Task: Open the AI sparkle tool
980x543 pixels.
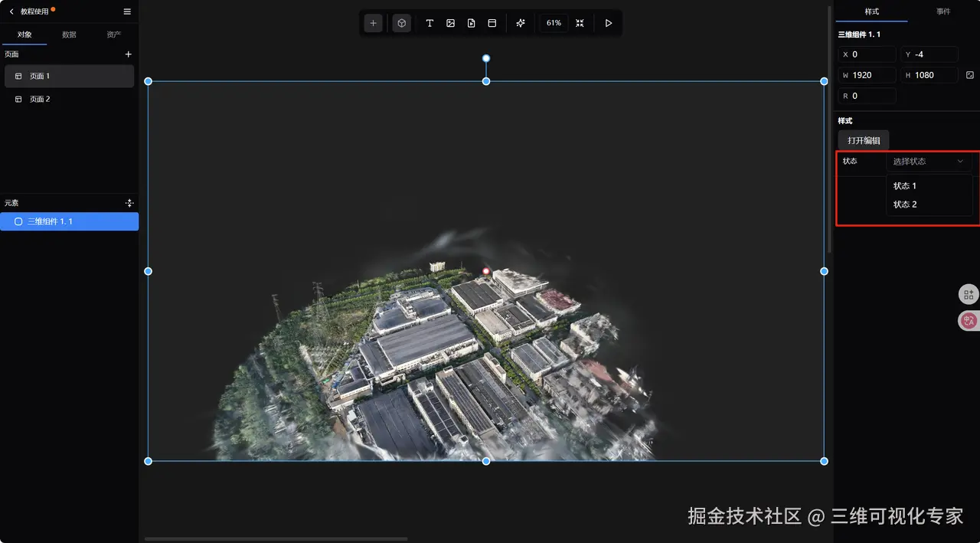Action: coord(521,23)
